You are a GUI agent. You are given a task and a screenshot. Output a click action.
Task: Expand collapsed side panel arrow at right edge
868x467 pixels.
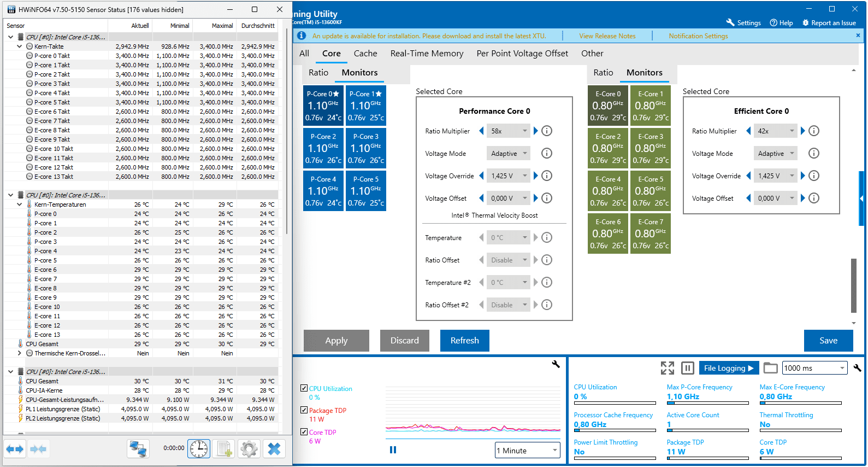click(862, 198)
